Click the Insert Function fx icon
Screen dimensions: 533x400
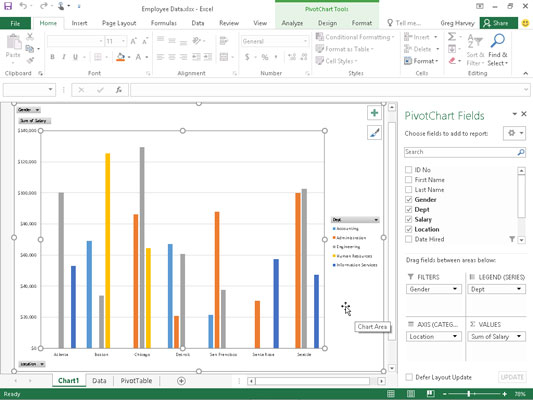click(119, 90)
